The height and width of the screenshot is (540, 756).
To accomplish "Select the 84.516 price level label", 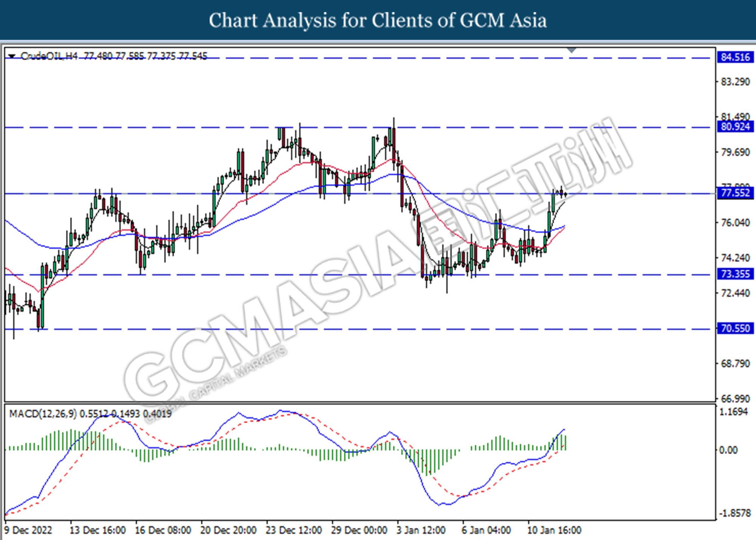I will click(x=735, y=57).
